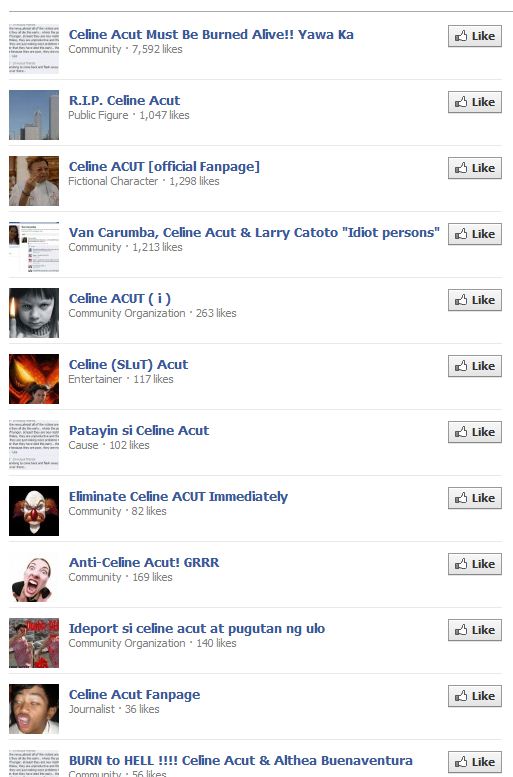
Task: Open the Celine Acut Fanpage link
Action: click(x=134, y=695)
